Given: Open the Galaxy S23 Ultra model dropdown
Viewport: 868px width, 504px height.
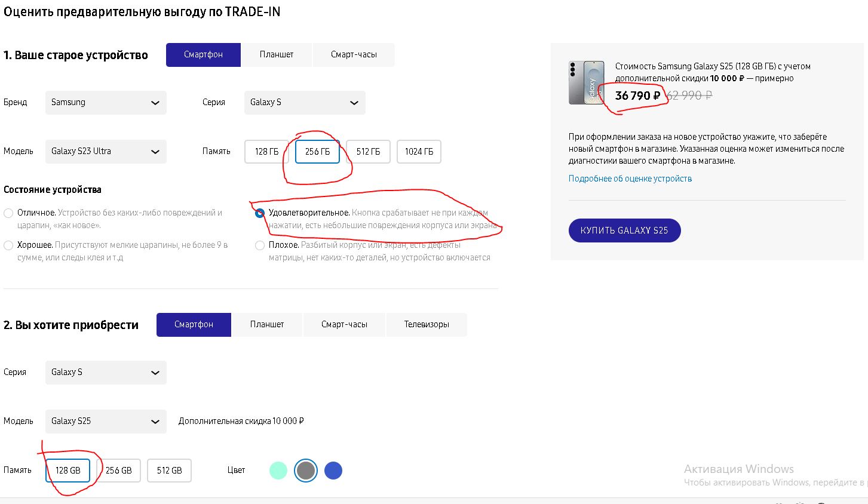Looking at the screenshot, I should (106, 152).
